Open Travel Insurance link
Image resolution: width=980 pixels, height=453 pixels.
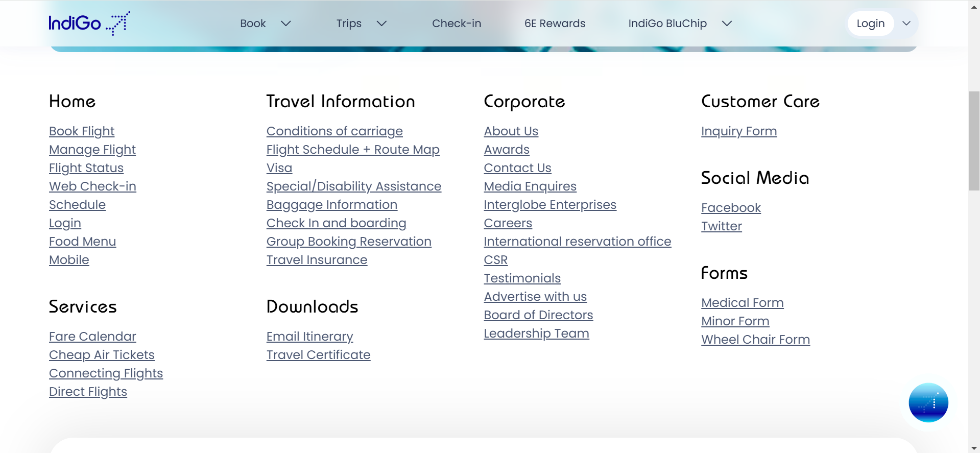[x=317, y=260]
